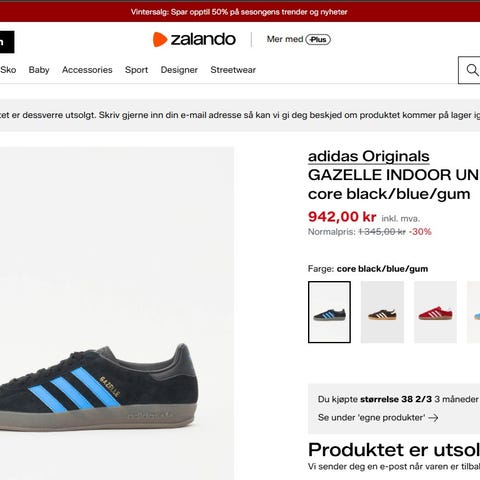The height and width of the screenshot is (480, 480).
Task: Click arrow next to 'egne produkter'
Action: [x=433, y=418]
